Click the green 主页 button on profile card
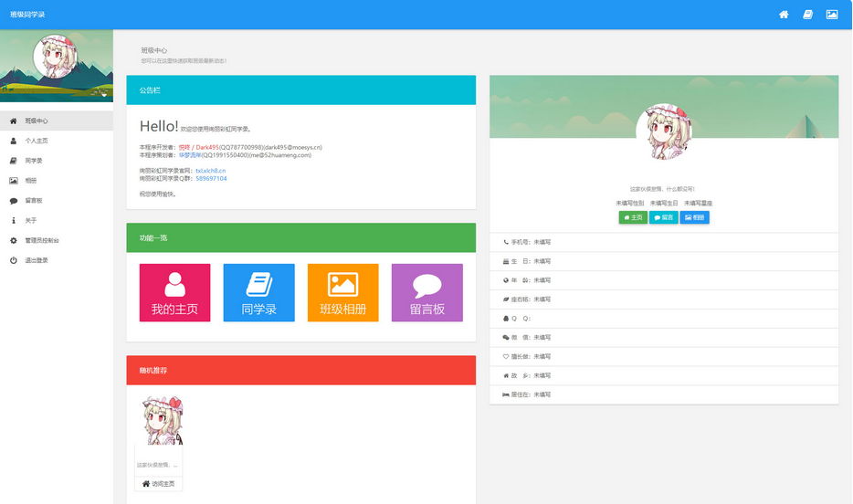This screenshot has width=853, height=504. point(633,217)
